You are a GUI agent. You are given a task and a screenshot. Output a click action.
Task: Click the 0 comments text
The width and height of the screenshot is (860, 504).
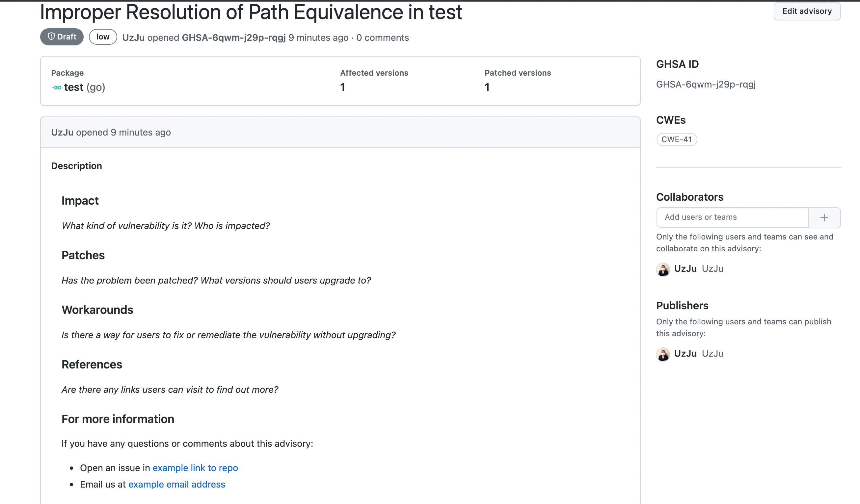(x=382, y=38)
